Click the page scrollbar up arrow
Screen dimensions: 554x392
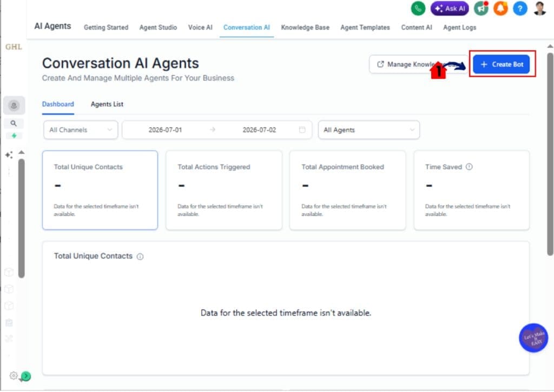pos(550,46)
